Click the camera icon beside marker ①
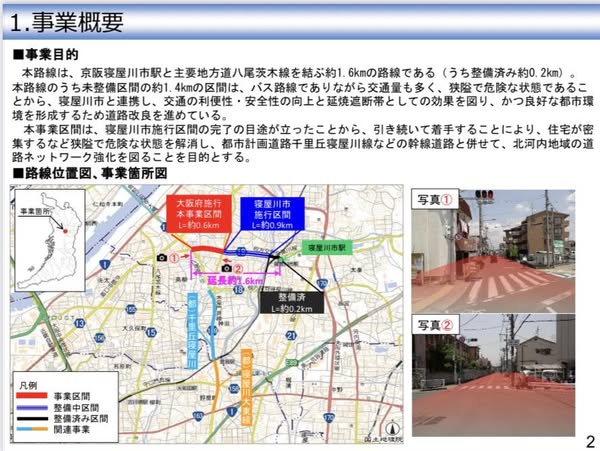This screenshot has width=600, height=451. [161, 258]
